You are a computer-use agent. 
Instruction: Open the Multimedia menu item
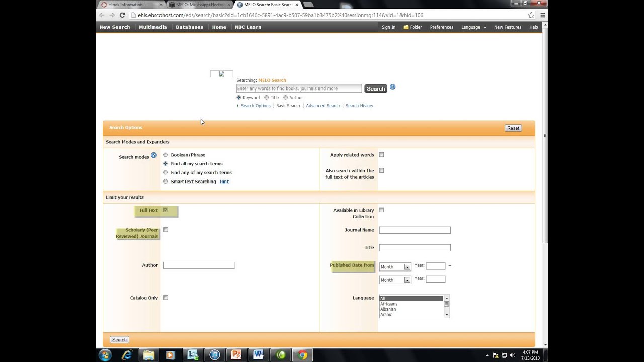coord(153,27)
